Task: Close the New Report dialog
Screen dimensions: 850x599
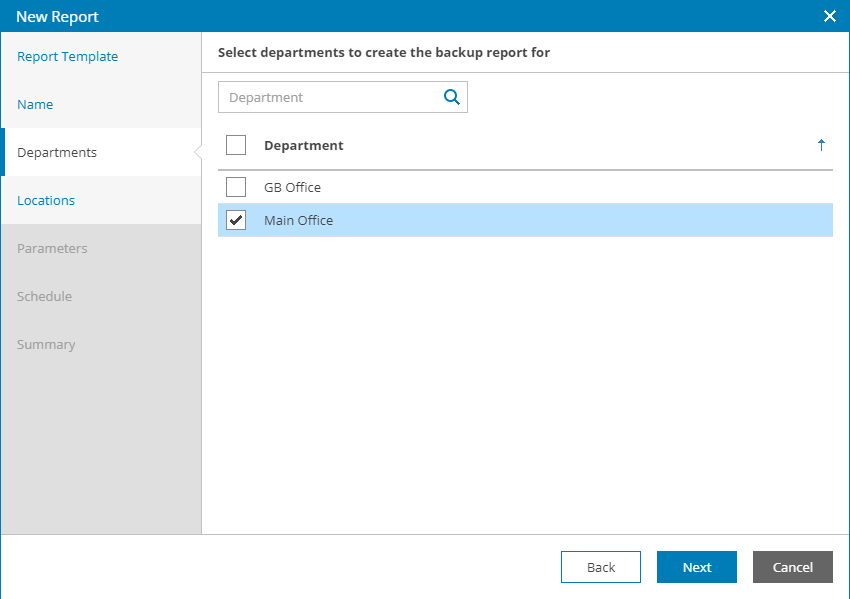Action: pos(829,16)
